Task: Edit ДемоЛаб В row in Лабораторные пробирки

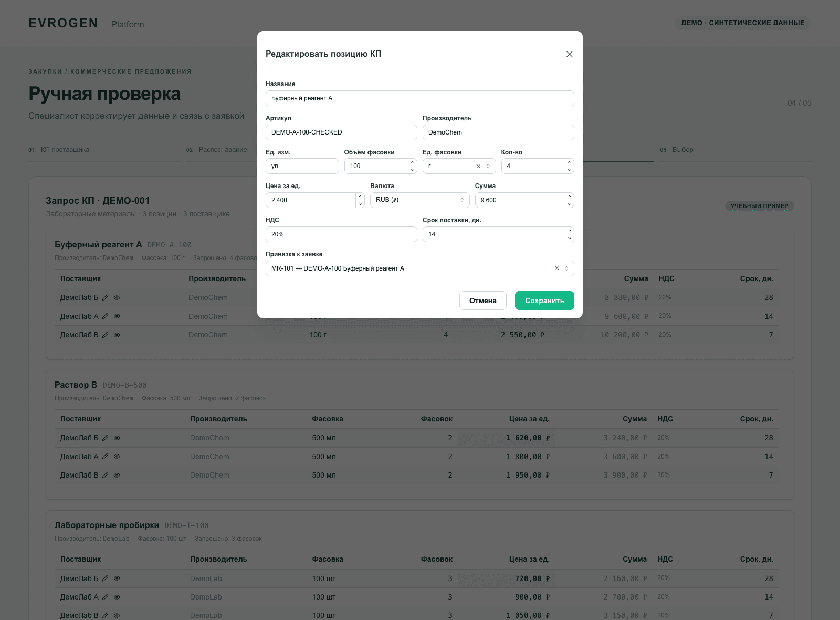Action: (105, 615)
